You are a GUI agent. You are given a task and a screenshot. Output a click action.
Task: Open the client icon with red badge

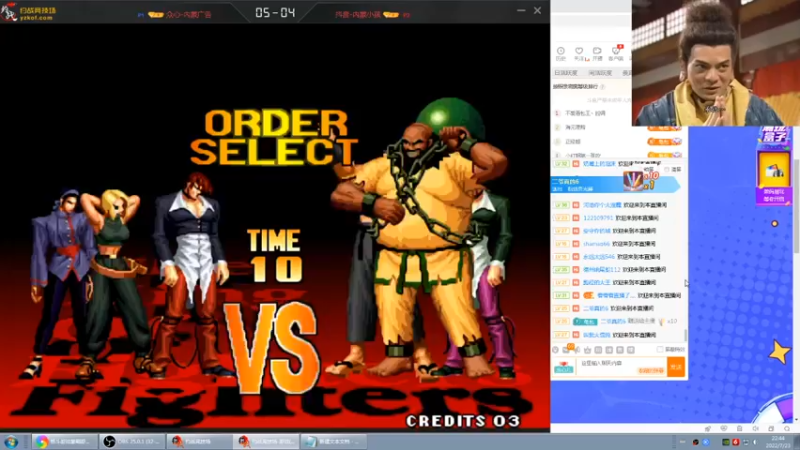tap(616, 53)
